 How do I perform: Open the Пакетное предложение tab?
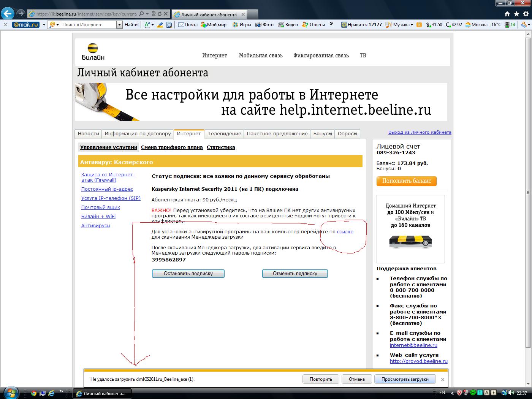point(277,134)
